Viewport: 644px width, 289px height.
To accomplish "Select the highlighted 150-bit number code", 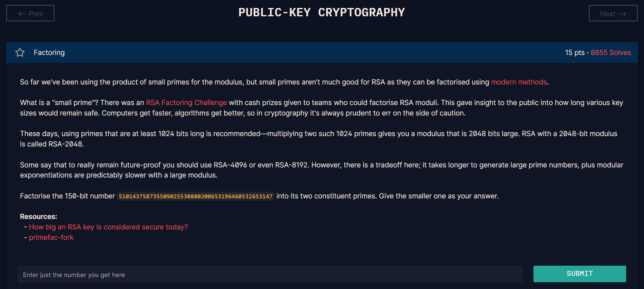I will click(196, 196).
